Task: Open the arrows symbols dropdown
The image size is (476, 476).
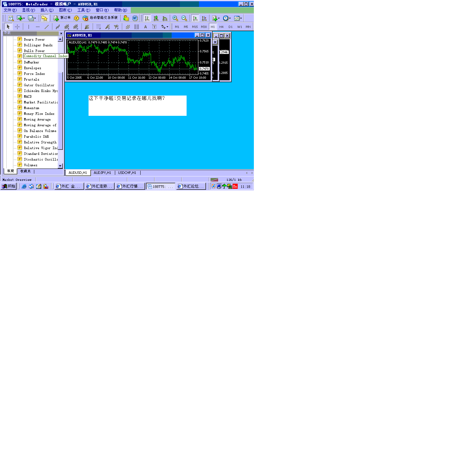Action: (165, 27)
